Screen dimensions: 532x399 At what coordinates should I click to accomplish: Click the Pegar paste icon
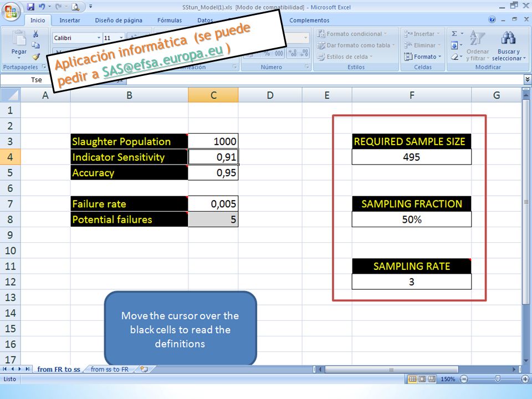(x=19, y=38)
